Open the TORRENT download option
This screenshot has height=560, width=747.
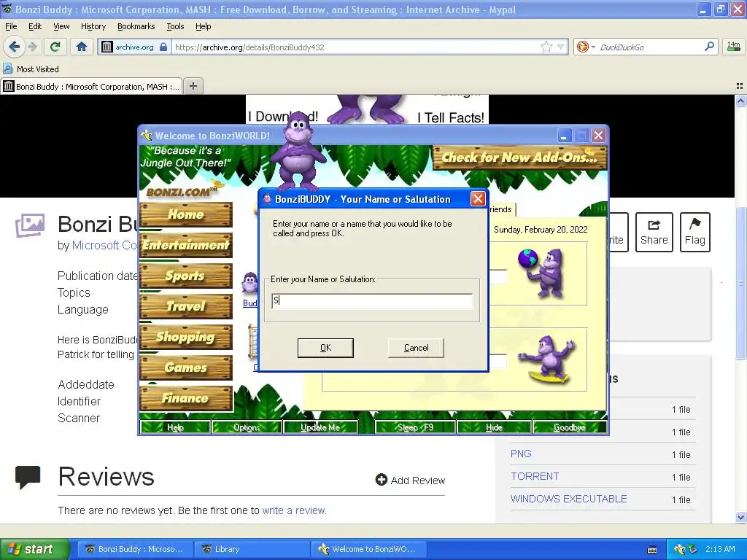point(535,476)
